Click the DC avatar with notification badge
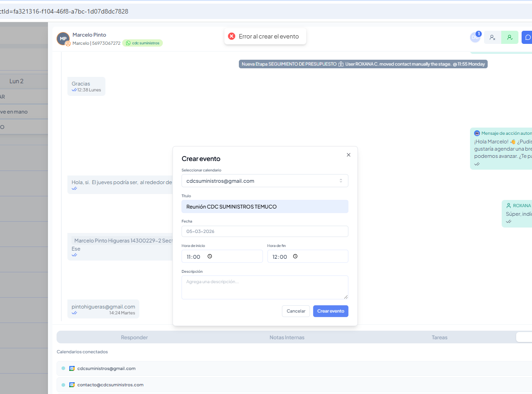532x394 pixels. click(475, 38)
